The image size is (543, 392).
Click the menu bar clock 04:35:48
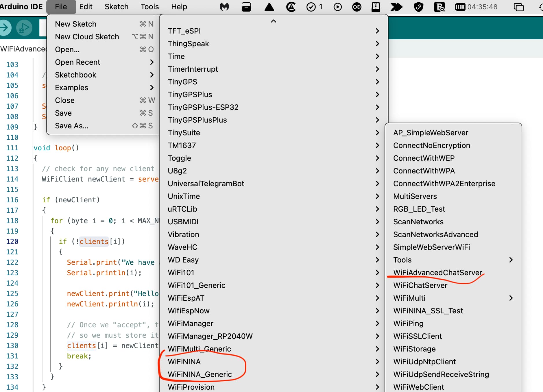(x=482, y=7)
